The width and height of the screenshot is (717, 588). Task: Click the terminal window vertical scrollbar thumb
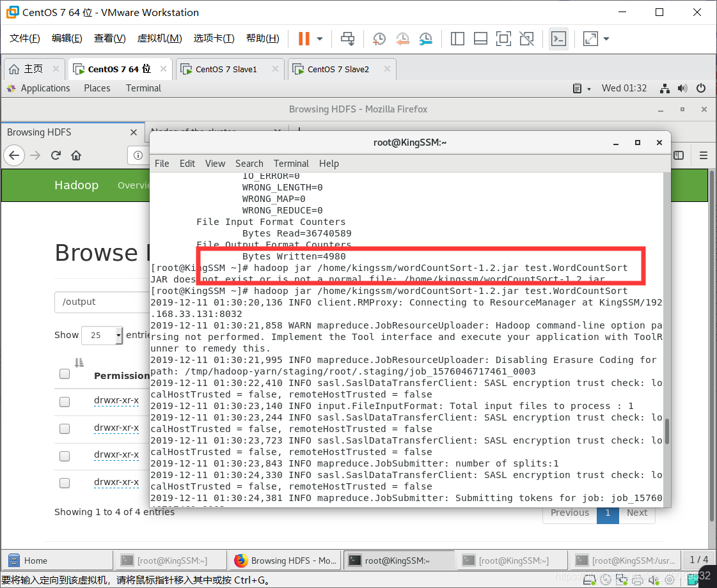667,431
